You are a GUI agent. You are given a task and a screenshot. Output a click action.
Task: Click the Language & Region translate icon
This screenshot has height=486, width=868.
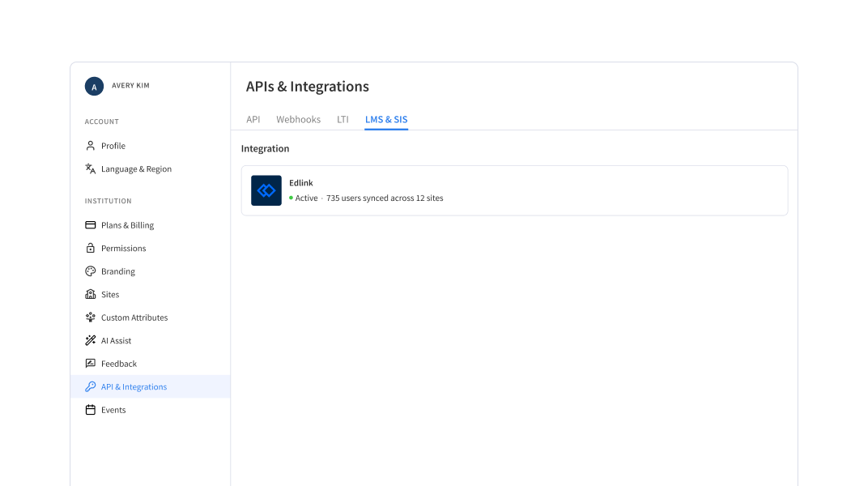(90, 168)
